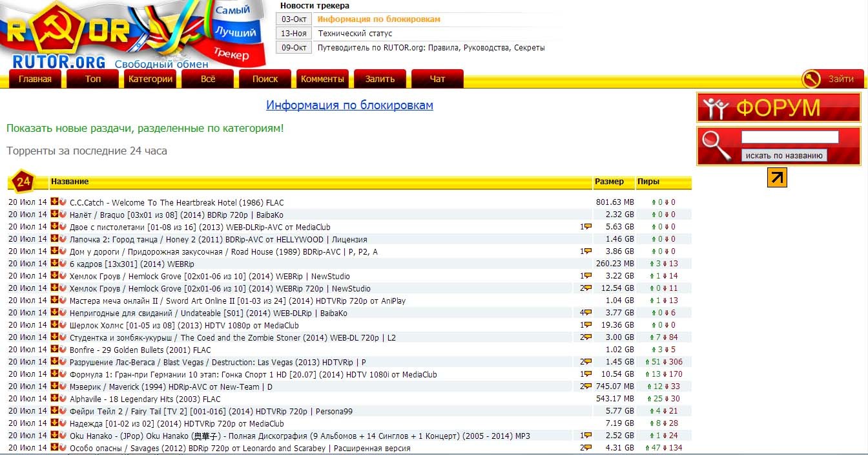Screen dimensions: 868x455
Task: Open magnet link for Формула 1 row
Action: pyautogui.click(x=63, y=374)
